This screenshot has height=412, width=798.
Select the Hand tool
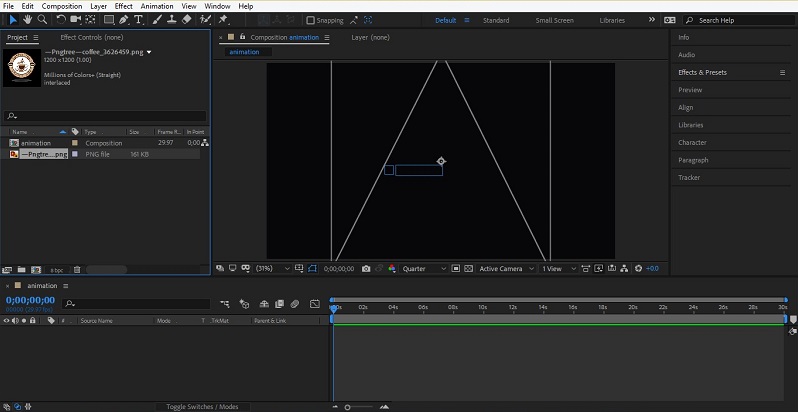(27, 19)
